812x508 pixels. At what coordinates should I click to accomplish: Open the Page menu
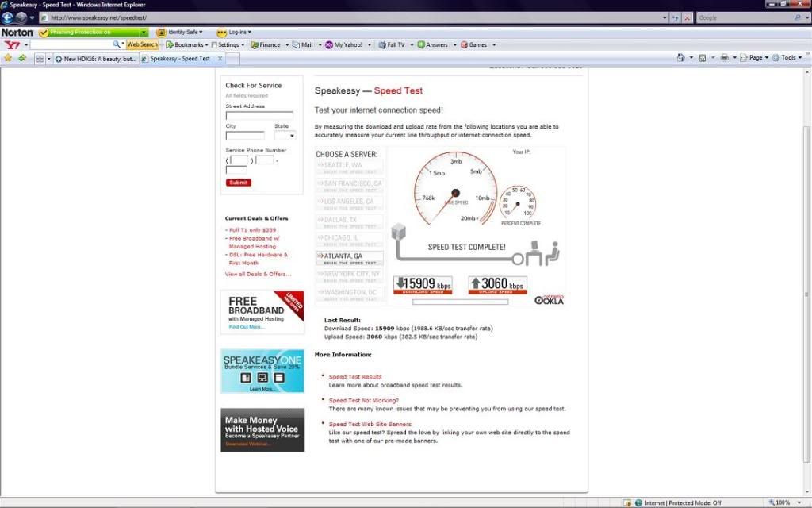(x=755, y=57)
